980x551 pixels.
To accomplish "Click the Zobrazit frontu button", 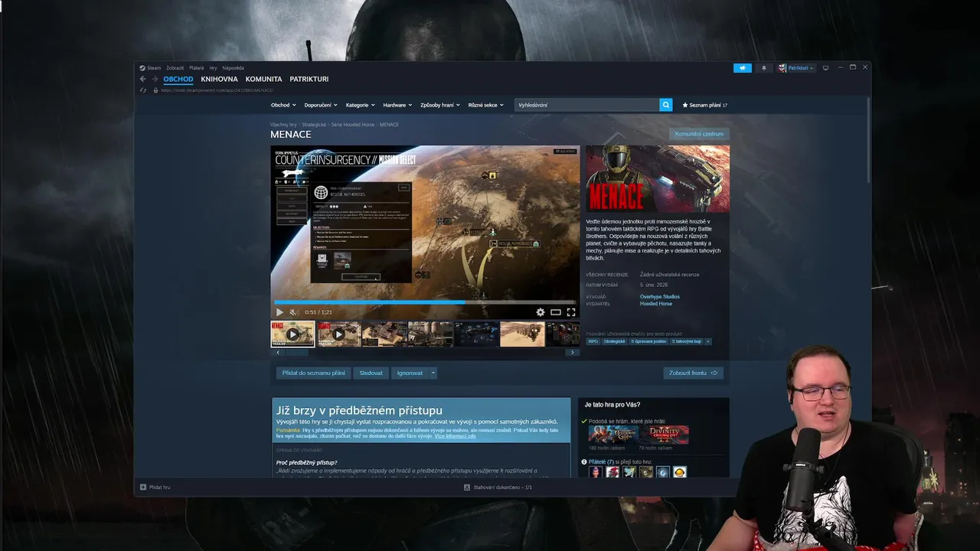I will 693,373.
